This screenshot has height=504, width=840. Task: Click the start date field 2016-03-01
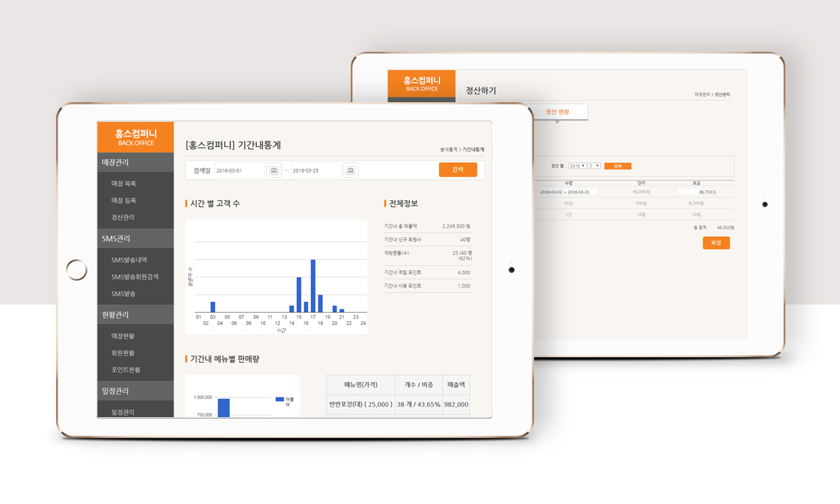click(x=239, y=170)
